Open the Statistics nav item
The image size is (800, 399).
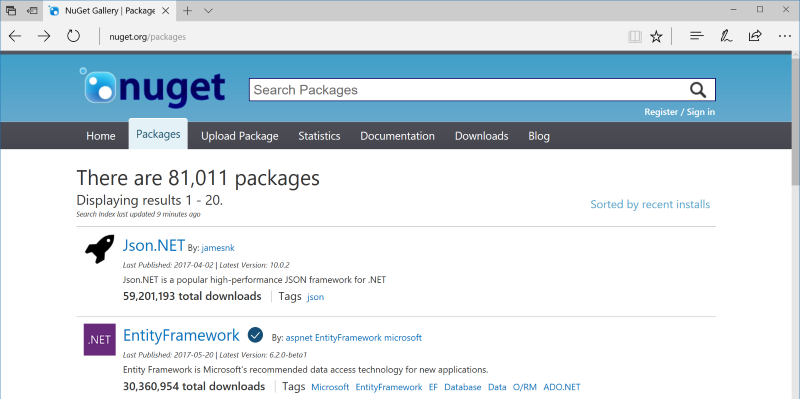(x=319, y=136)
